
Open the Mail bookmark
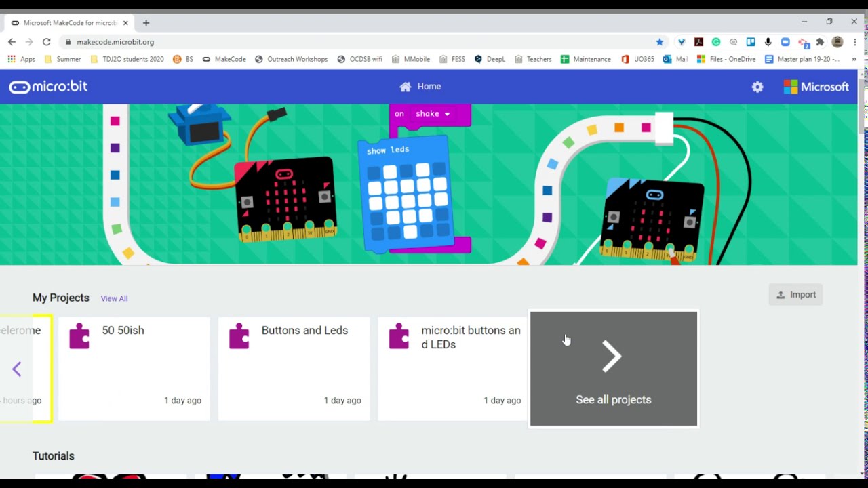[x=676, y=59]
